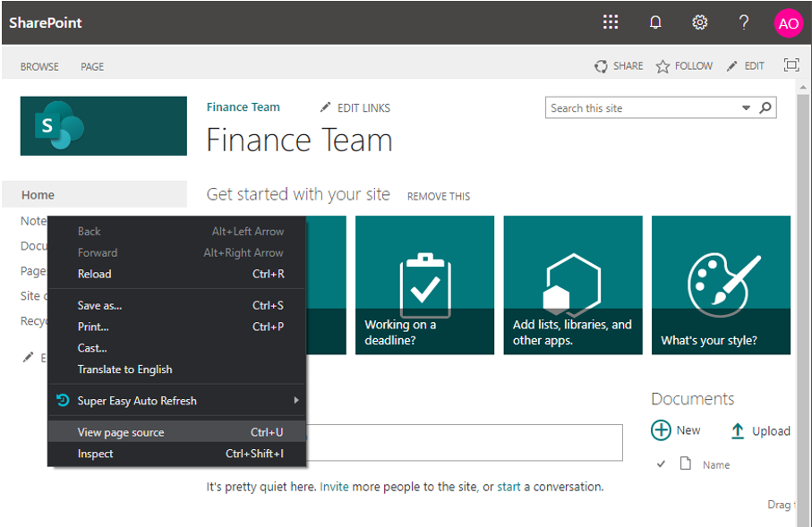Click the SHARE icon in the ribbon
Screen dimensions: 812x527
pos(601,66)
